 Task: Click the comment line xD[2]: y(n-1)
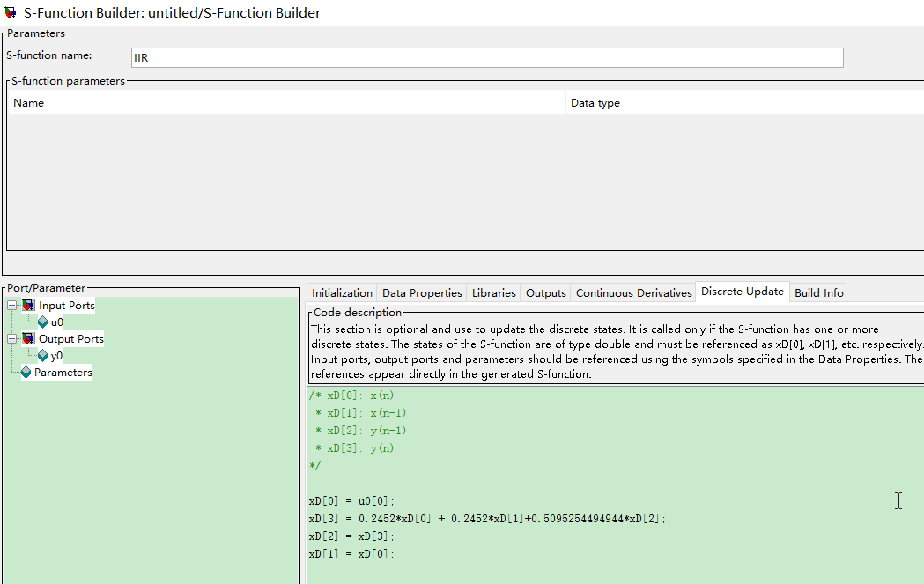pyautogui.click(x=360, y=431)
